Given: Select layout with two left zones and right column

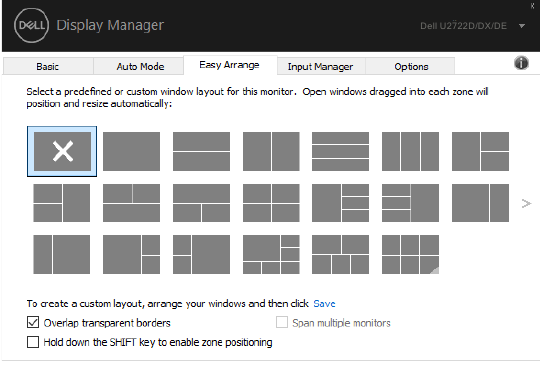Looking at the screenshot, I should (x=62, y=203).
